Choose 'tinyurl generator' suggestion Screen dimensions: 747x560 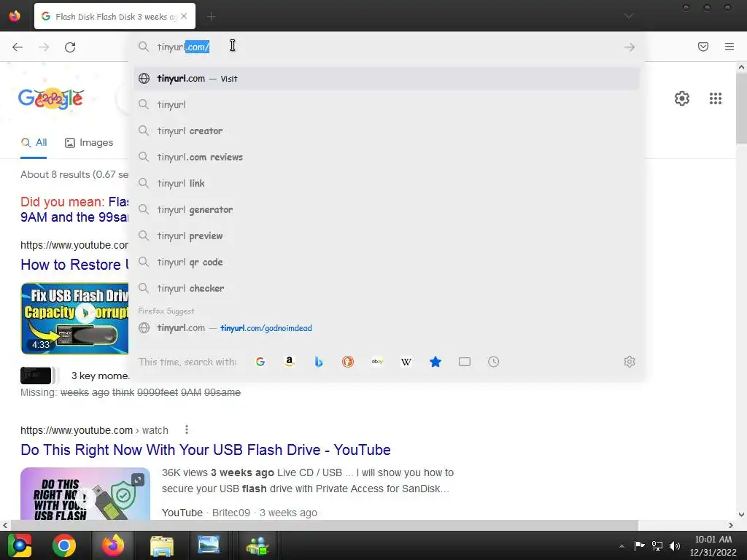pyautogui.click(x=387, y=209)
